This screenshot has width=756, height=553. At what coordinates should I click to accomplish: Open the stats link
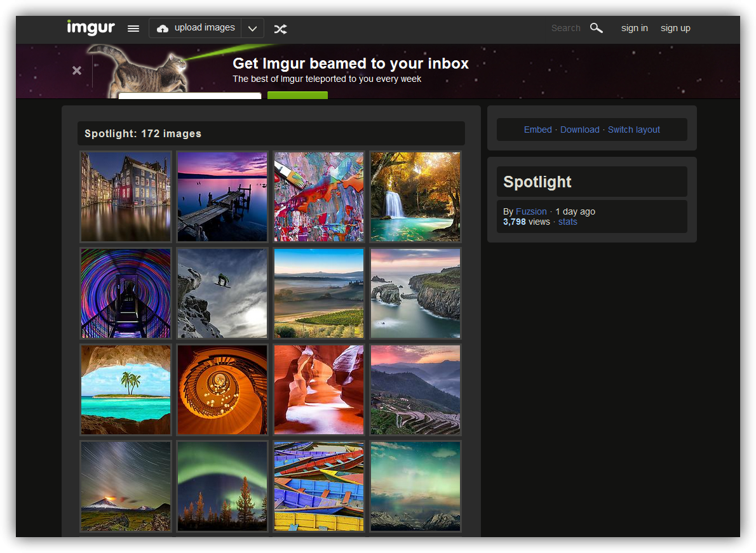click(567, 222)
